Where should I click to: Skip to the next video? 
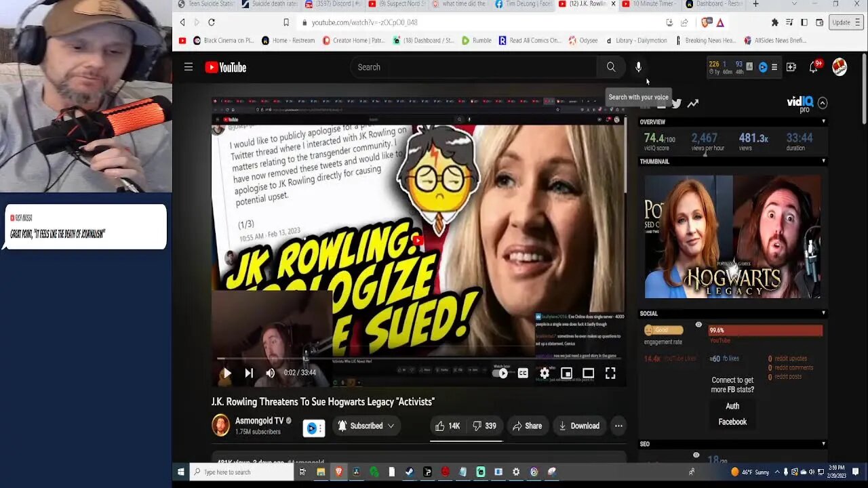(249, 373)
